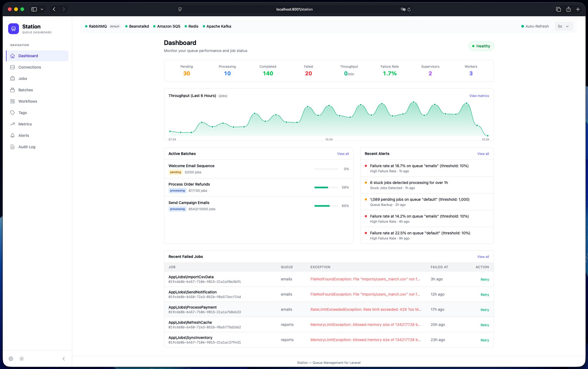The width and height of the screenshot is (588, 369).
Task: Click the Station logo icon
Action: tap(14, 29)
